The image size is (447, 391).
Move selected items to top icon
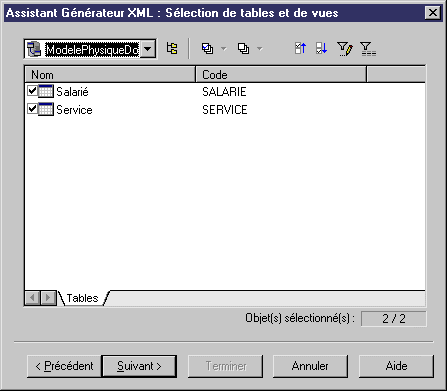tap(300, 49)
